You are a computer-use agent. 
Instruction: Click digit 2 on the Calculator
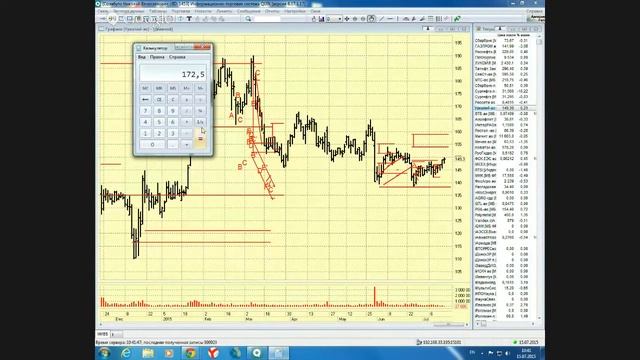(x=159, y=133)
